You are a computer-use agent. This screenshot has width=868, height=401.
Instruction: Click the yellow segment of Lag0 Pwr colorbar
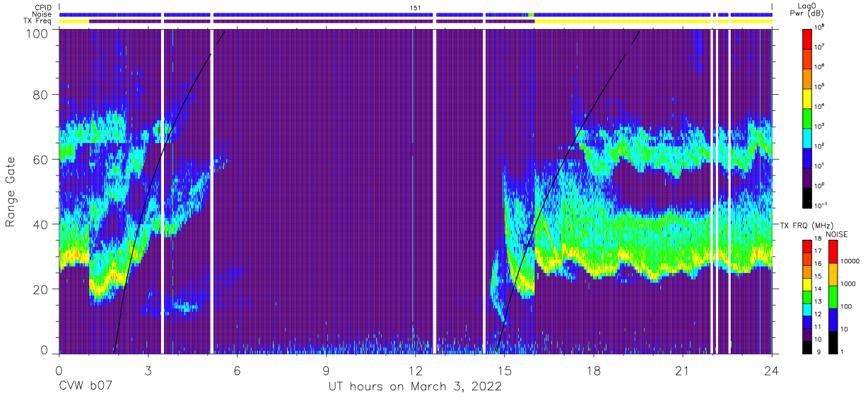(807, 97)
